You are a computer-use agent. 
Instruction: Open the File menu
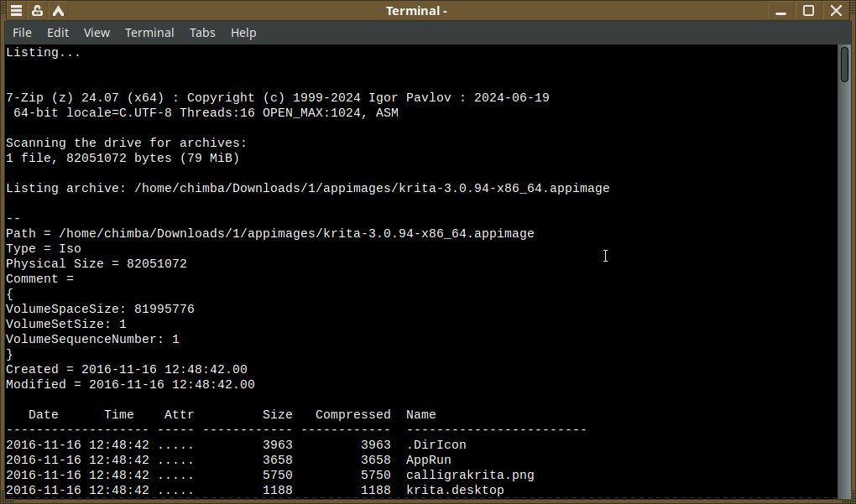22,33
